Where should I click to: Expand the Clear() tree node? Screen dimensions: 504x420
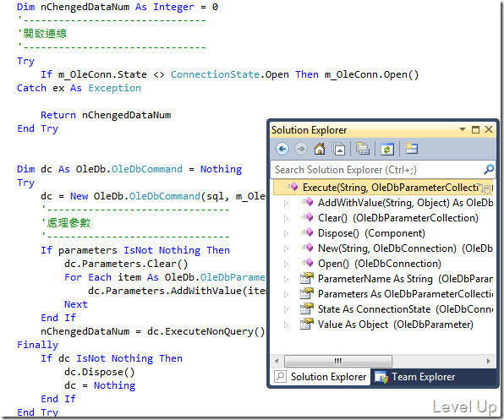286,218
